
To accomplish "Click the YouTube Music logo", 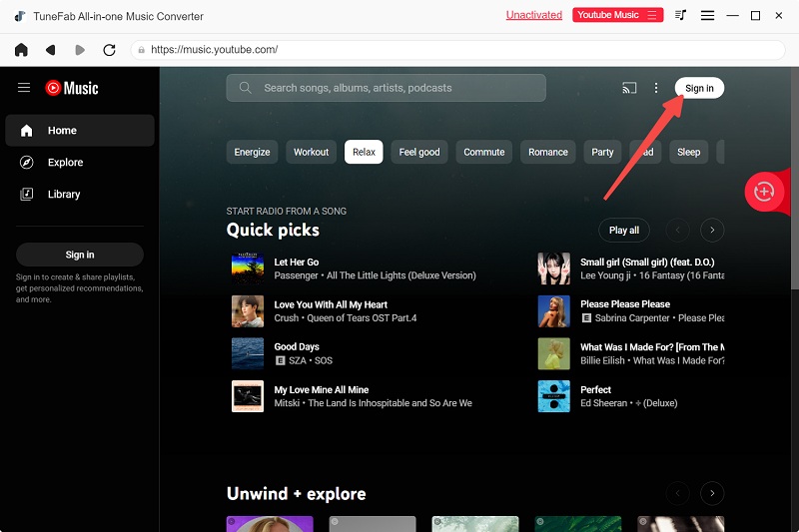I will click(72, 88).
